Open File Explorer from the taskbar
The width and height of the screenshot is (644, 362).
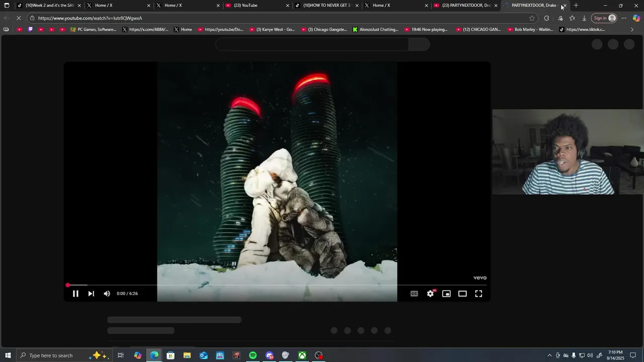(x=187, y=355)
